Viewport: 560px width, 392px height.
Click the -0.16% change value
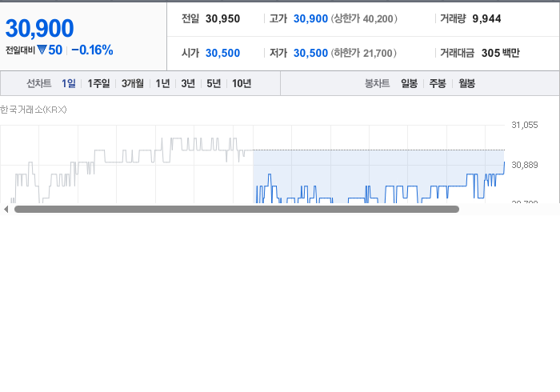pos(92,50)
